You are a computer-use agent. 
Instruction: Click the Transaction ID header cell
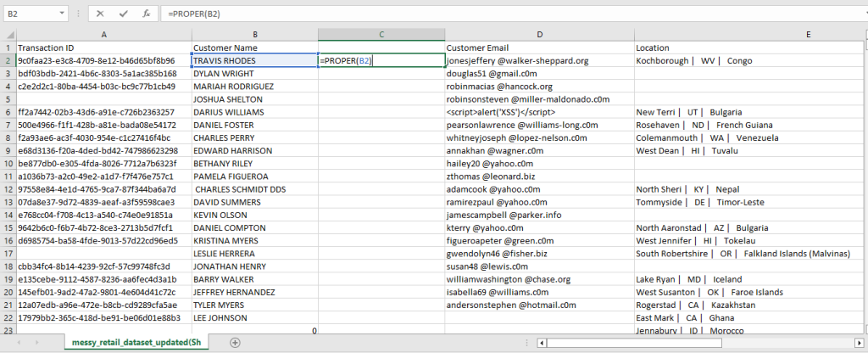[x=104, y=48]
